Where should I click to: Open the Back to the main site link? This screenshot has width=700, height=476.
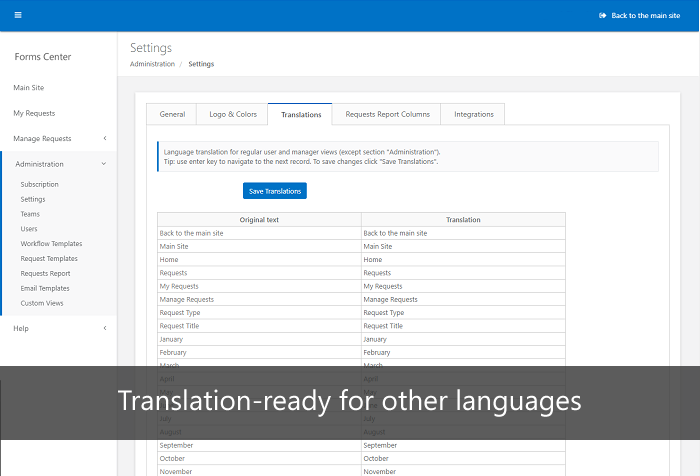click(645, 16)
